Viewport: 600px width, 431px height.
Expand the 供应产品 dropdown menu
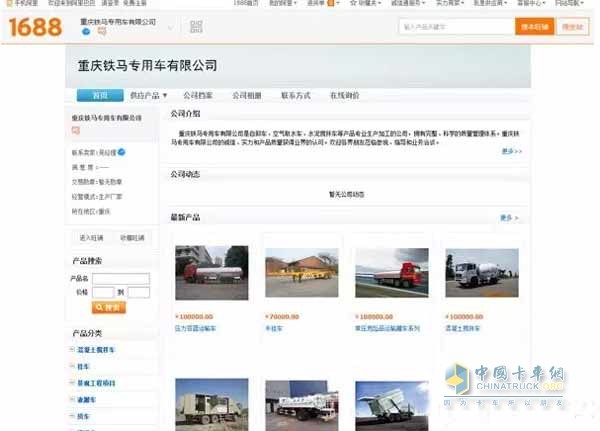point(148,95)
